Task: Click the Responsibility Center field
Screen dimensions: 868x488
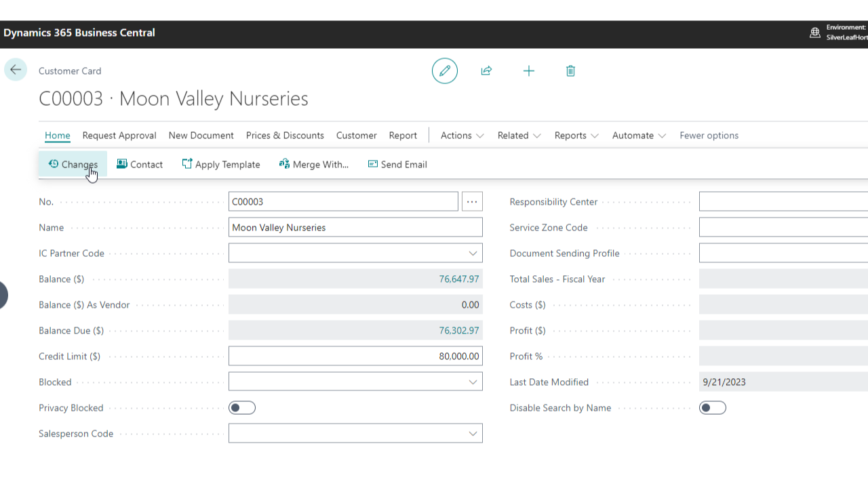Action: [x=783, y=201]
